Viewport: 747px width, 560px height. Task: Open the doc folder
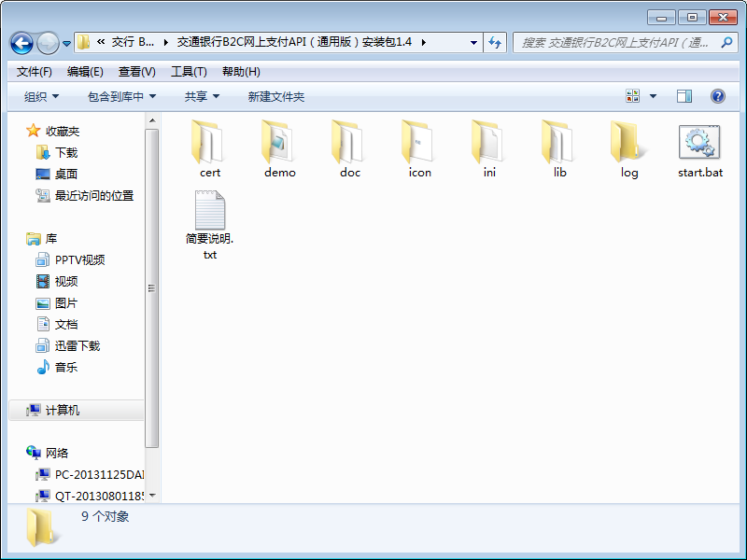click(x=349, y=149)
